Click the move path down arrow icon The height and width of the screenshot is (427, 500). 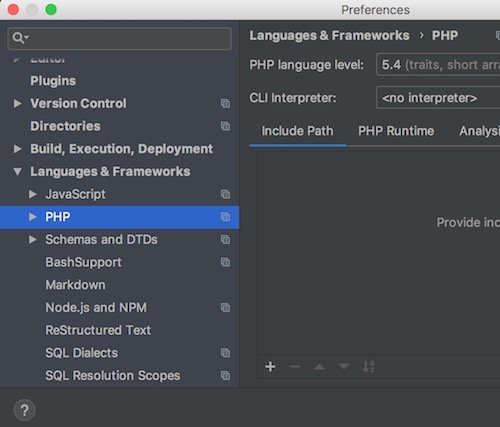click(x=344, y=367)
